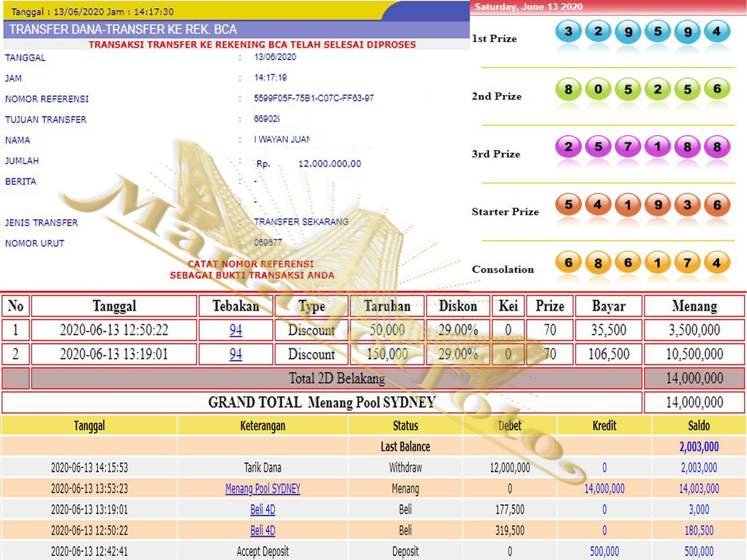
Task: Click the 14,003,000 saldo cell
Action: tap(699, 488)
